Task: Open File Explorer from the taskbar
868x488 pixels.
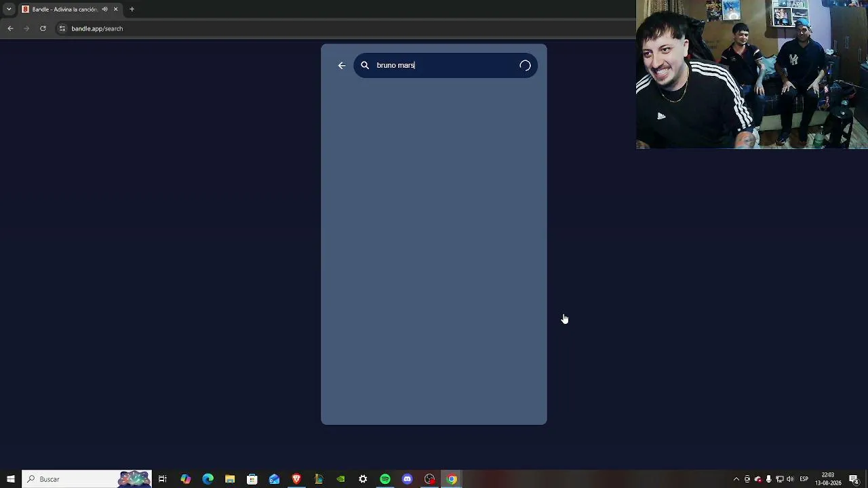Action: (x=230, y=479)
